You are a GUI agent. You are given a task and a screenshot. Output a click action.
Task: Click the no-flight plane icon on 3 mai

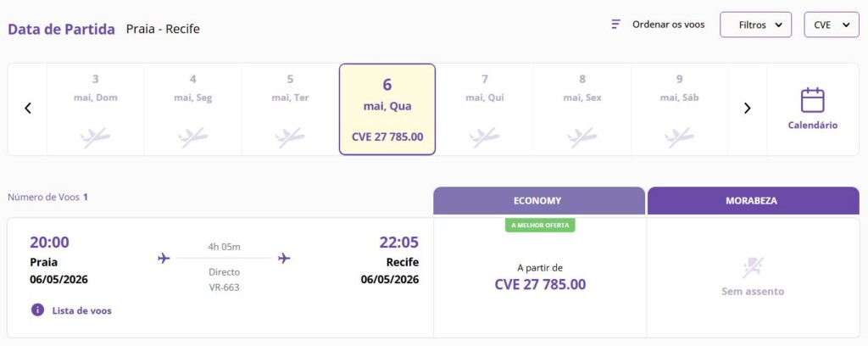[95, 137]
